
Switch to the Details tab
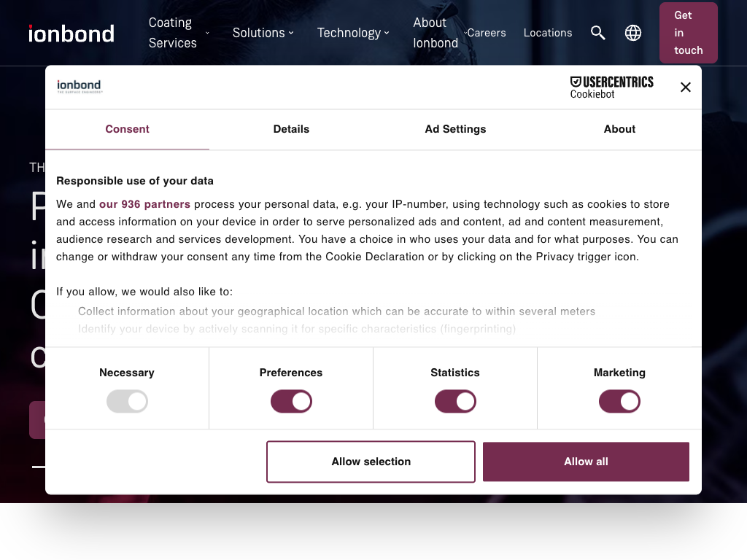click(291, 129)
